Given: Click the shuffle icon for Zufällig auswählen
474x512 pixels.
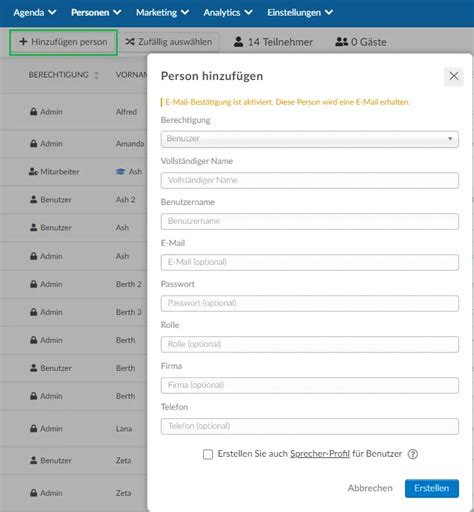Looking at the screenshot, I should tap(130, 42).
